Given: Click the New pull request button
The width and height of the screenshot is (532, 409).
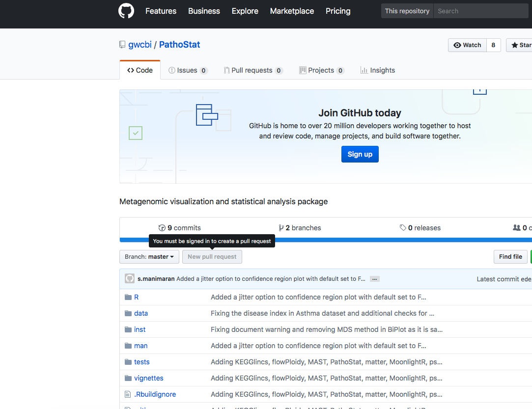Looking at the screenshot, I should 212,257.
